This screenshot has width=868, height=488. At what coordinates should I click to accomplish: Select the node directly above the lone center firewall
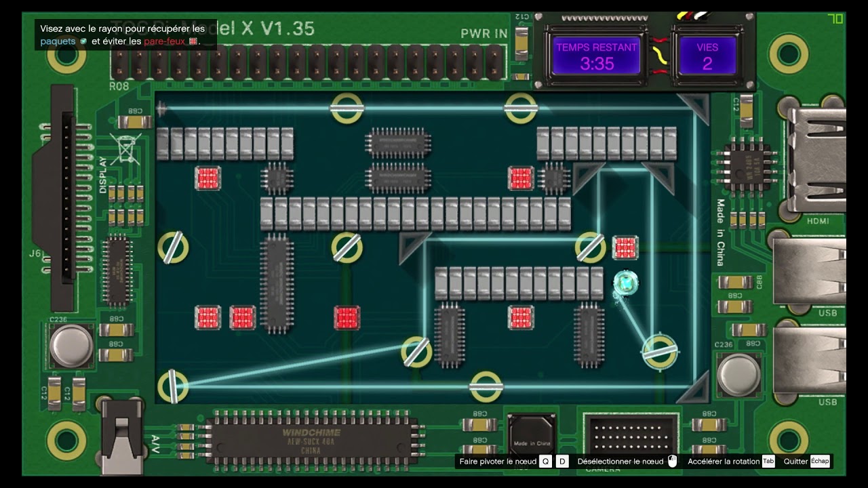(x=347, y=248)
